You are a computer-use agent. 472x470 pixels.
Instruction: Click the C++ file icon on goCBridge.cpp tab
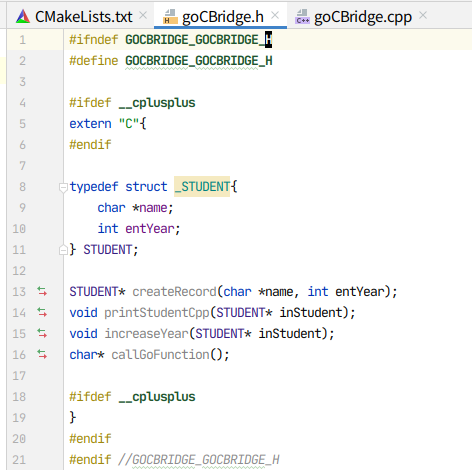point(302,17)
